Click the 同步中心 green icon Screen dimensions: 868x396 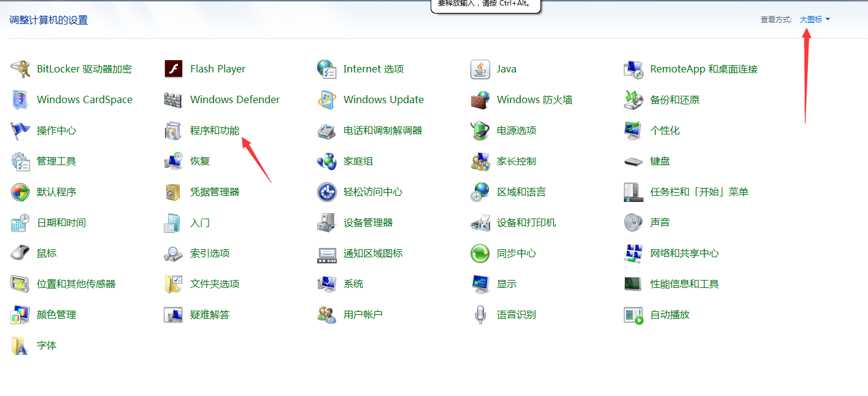click(x=480, y=253)
